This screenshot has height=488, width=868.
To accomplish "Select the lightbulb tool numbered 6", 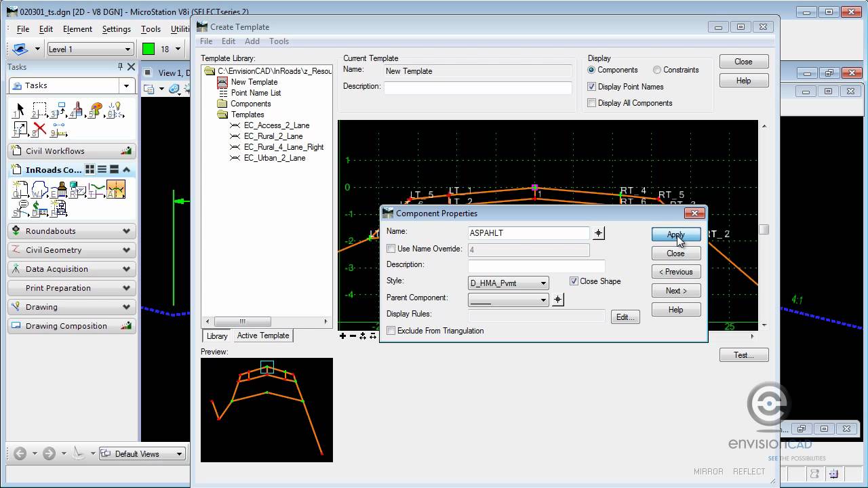I will tap(115, 110).
